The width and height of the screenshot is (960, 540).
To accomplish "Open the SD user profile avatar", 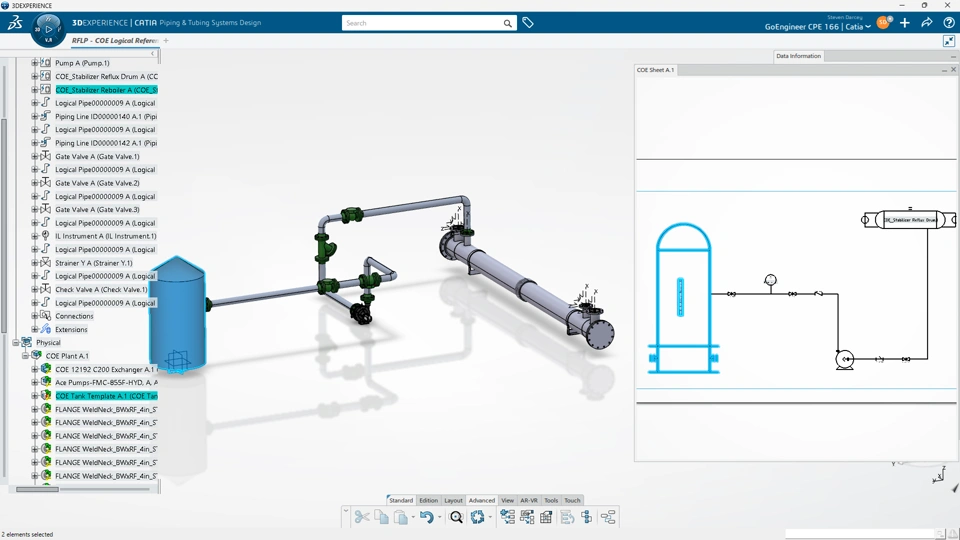I will [883, 23].
